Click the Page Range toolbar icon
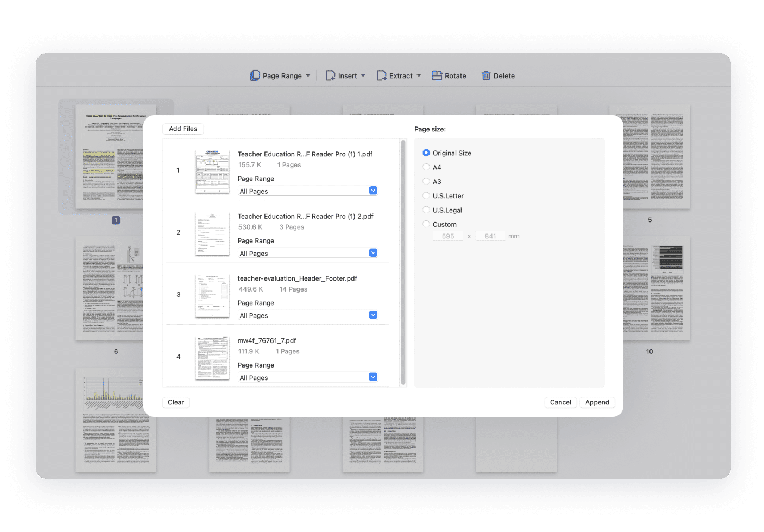Image resolution: width=764 pixels, height=532 pixels. [x=255, y=76]
